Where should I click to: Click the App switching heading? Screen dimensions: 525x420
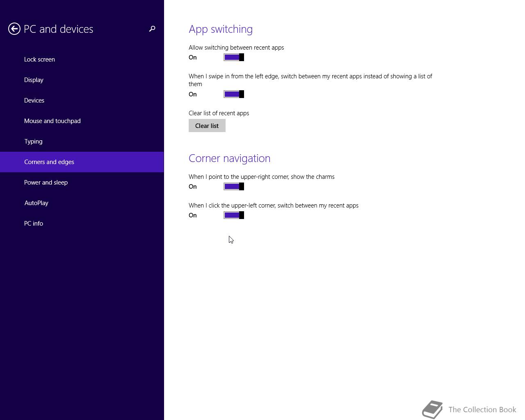[221, 29]
